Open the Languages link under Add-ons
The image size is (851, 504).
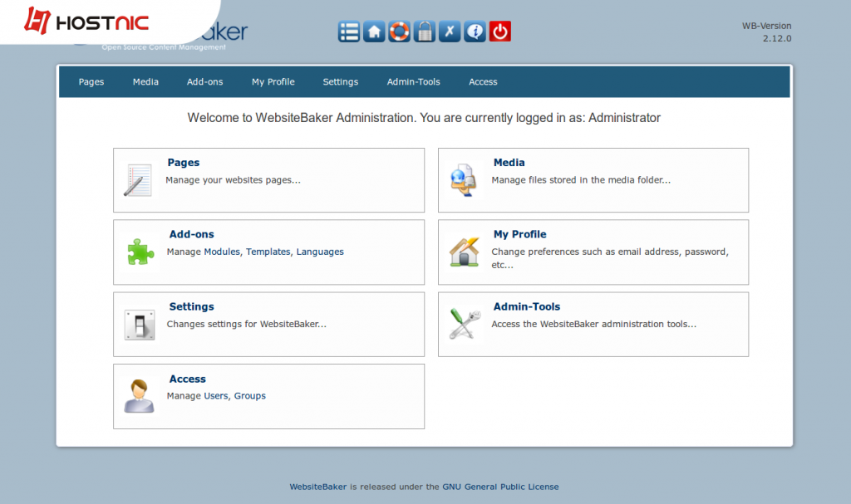(320, 252)
